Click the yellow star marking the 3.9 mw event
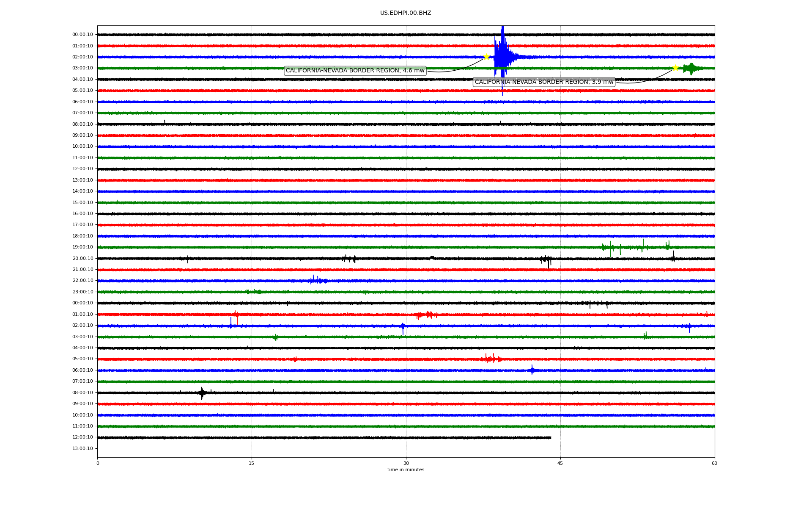812x508 pixels. coord(675,68)
